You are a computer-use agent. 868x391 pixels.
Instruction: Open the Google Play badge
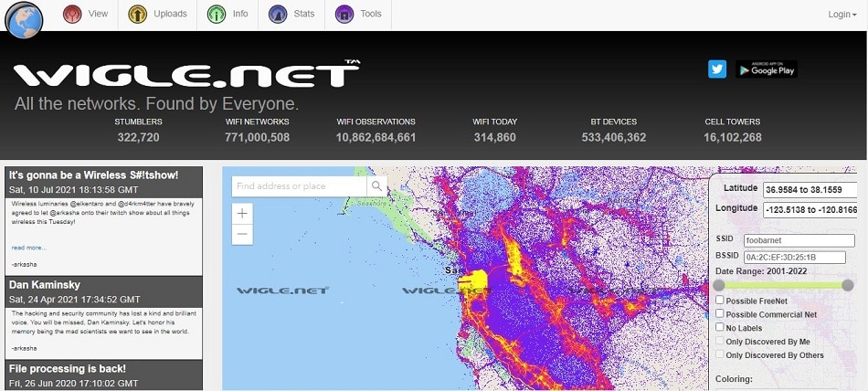pyautogui.click(x=767, y=69)
